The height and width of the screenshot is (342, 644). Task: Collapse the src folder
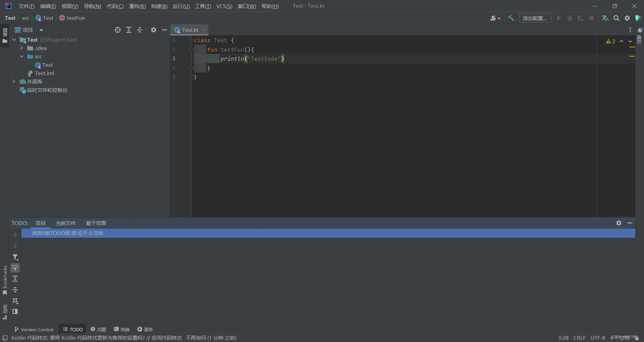22,56
